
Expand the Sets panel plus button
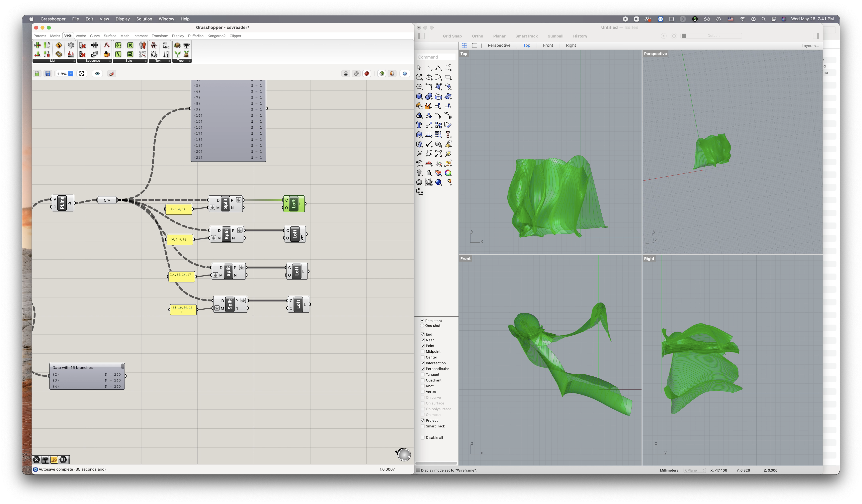[x=146, y=61]
